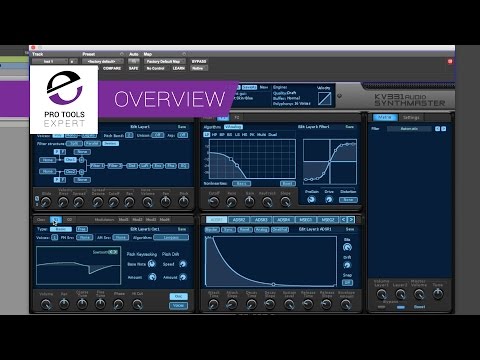Open the Factory Default Map dropdown
The image size is (480, 360).
165,61
